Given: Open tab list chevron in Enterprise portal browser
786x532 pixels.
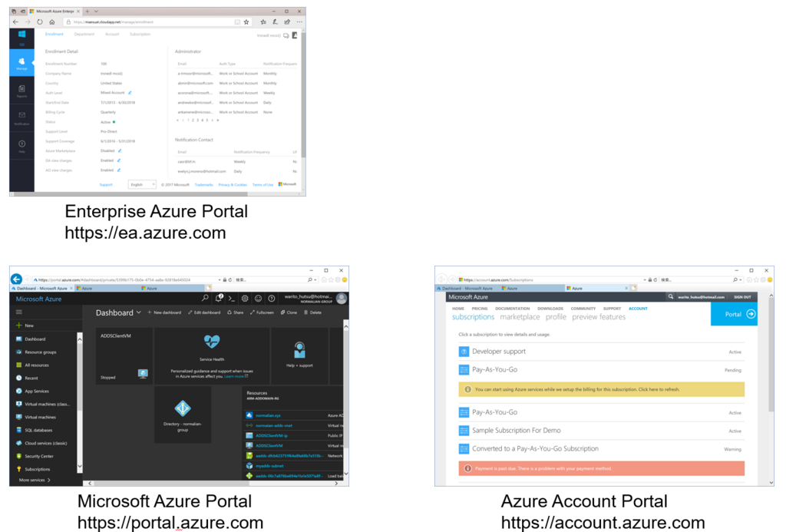Looking at the screenshot, I should tap(96, 11).
